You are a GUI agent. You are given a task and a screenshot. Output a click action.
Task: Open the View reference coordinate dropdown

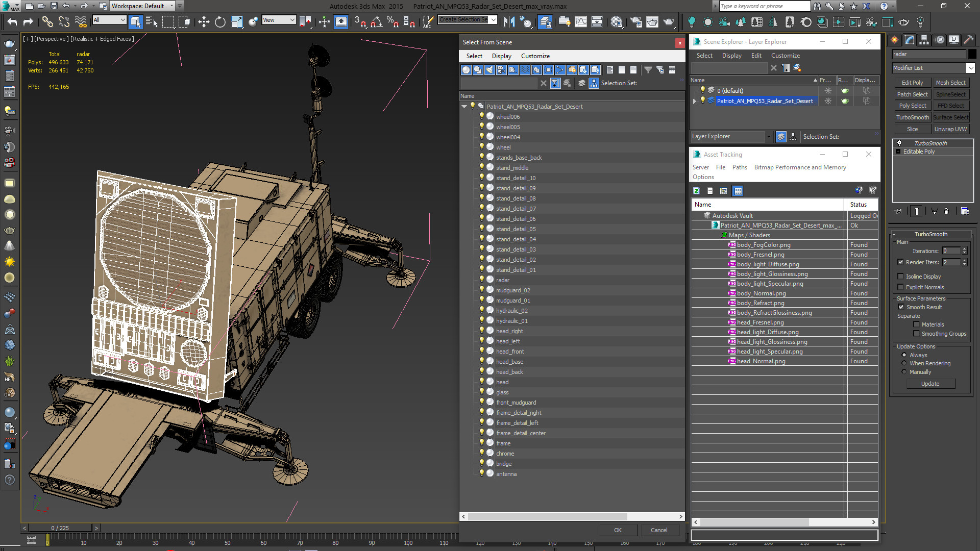tap(279, 20)
